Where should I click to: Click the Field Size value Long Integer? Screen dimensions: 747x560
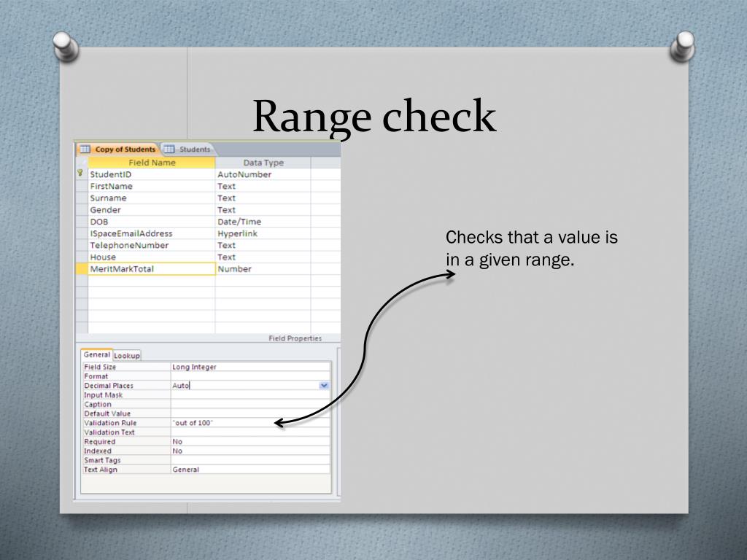click(x=250, y=367)
